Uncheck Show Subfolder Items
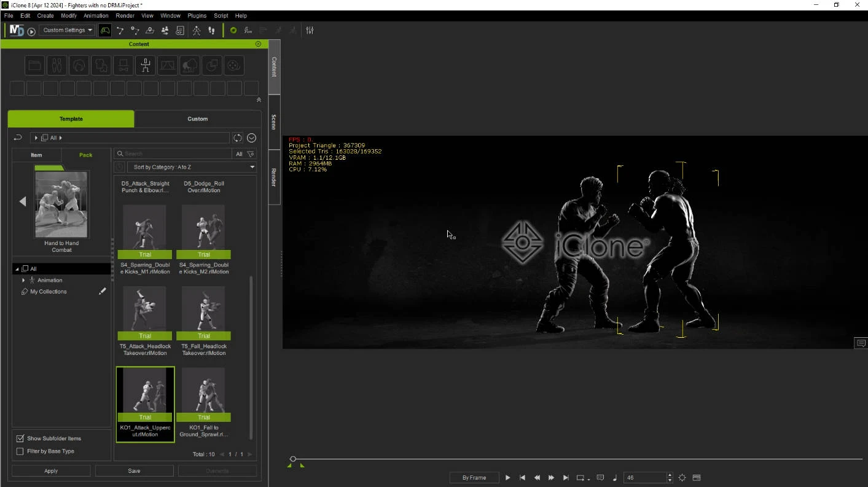Viewport: 868px width, 487px height. pyautogui.click(x=20, y=438)
